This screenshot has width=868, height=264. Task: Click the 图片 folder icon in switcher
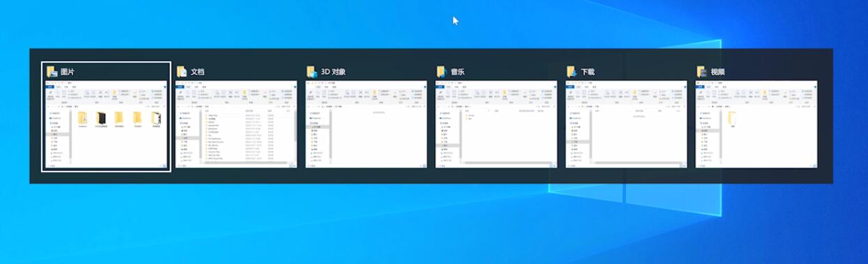pyautogui.click(x=52, y=72)
